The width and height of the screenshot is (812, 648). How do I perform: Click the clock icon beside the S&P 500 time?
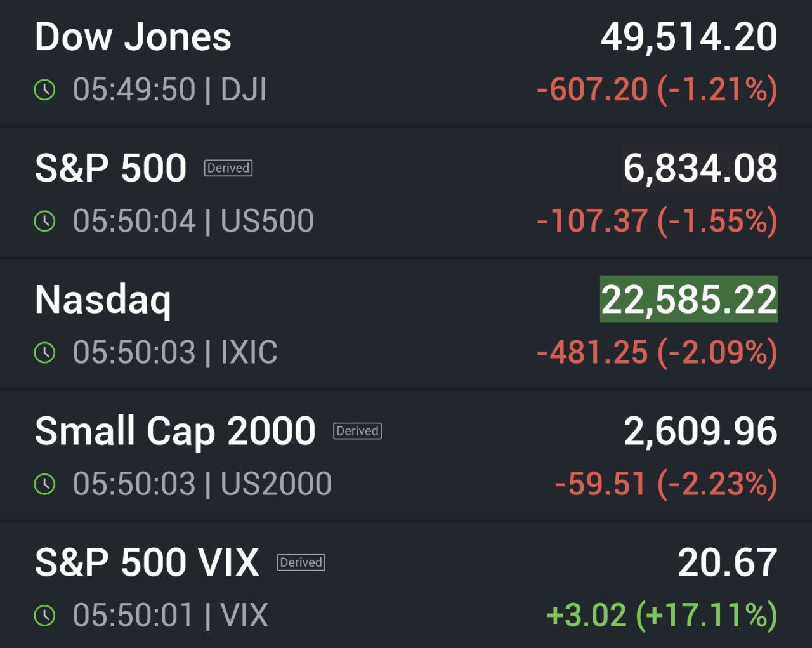[44, 220]
